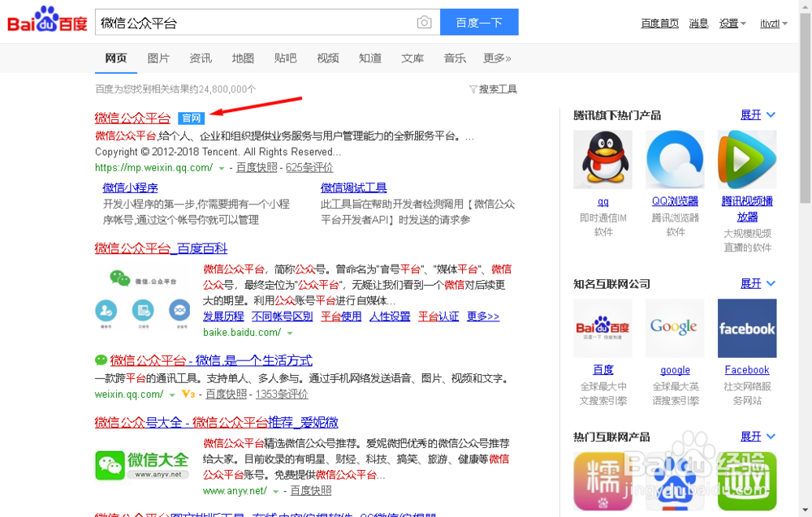
Task: Open 微信公众平台_百度百科 result
Action: coord(161,248)
